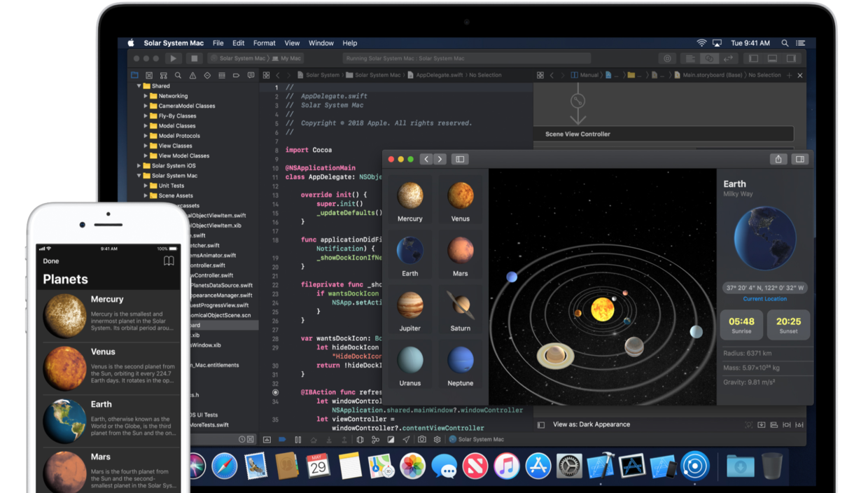Expand the Solar System iOS group
Image resolution: width=868 pixels, height=493 pixels.
point(139,166)
